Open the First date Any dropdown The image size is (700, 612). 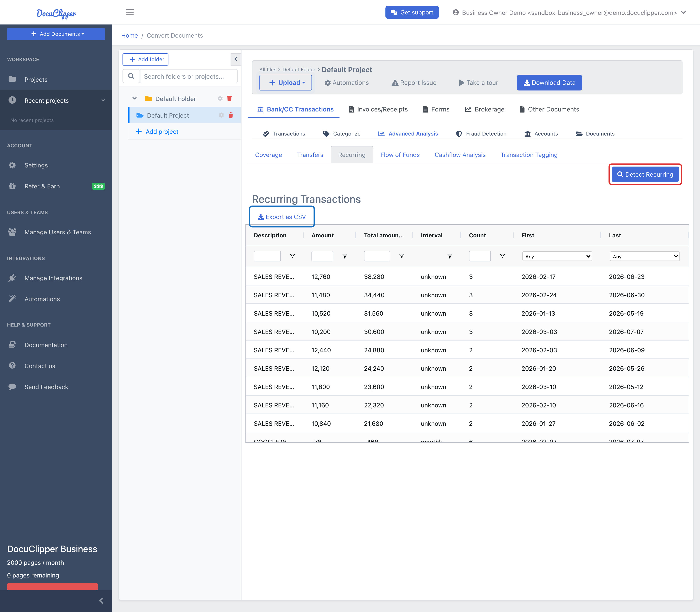pyautogui.click(x=557, y=256)
